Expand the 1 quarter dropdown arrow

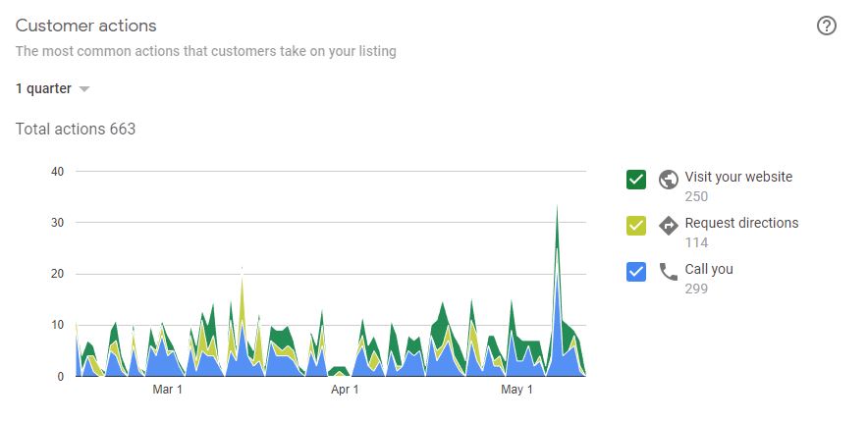[x=84, y=89]
